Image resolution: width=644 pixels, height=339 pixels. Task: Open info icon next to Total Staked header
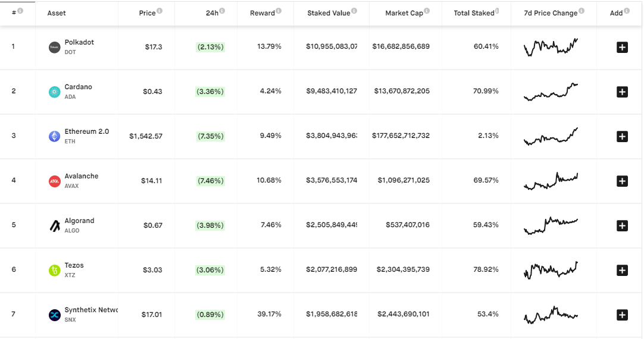(x=497, y=11)
